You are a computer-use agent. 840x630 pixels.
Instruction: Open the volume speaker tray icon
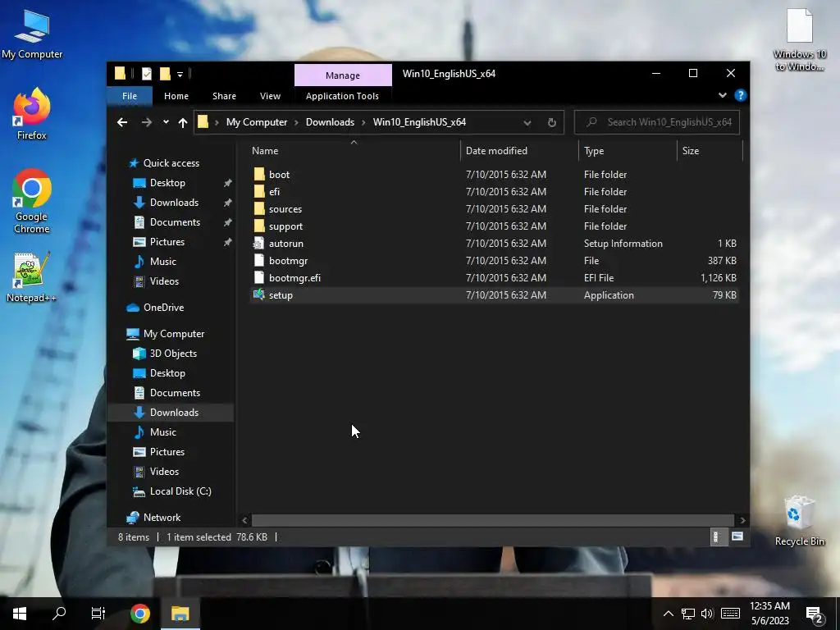click(x=707, y=614)
